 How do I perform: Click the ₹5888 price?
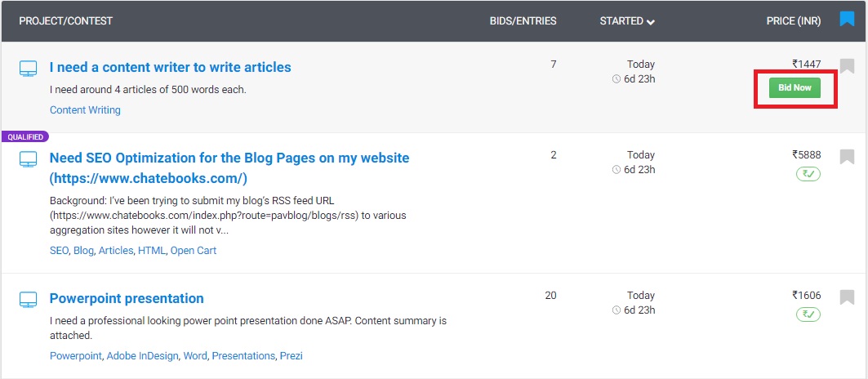[x=807, y=155]
